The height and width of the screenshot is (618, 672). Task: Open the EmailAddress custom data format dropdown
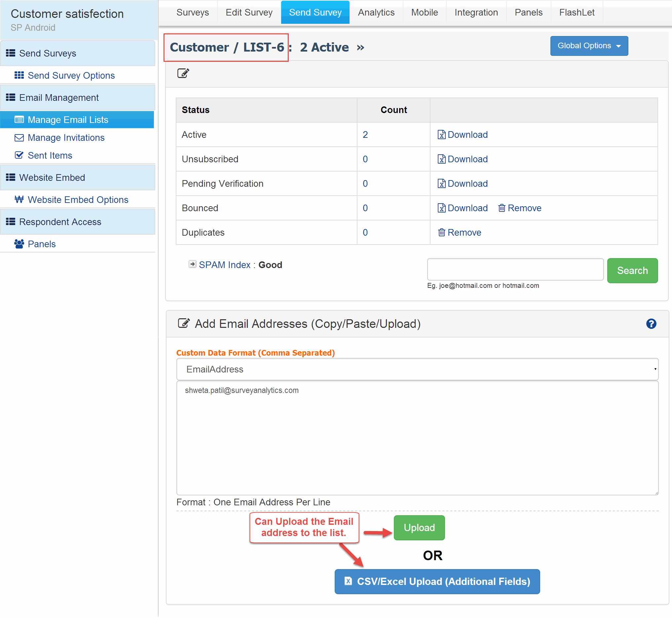tap(417, 369)
